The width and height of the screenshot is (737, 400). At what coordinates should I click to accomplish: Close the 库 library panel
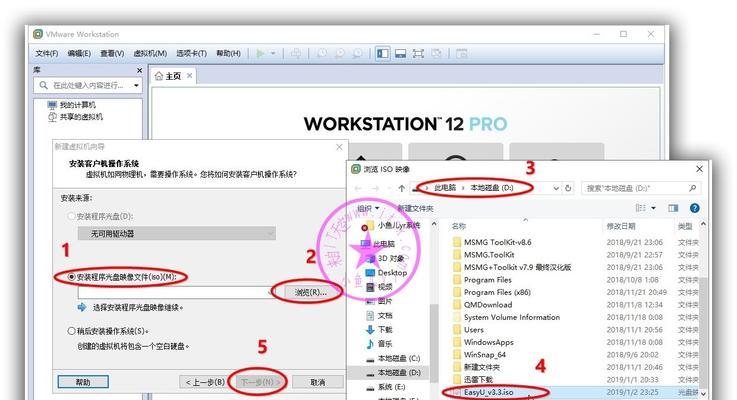tap(139, 71)
